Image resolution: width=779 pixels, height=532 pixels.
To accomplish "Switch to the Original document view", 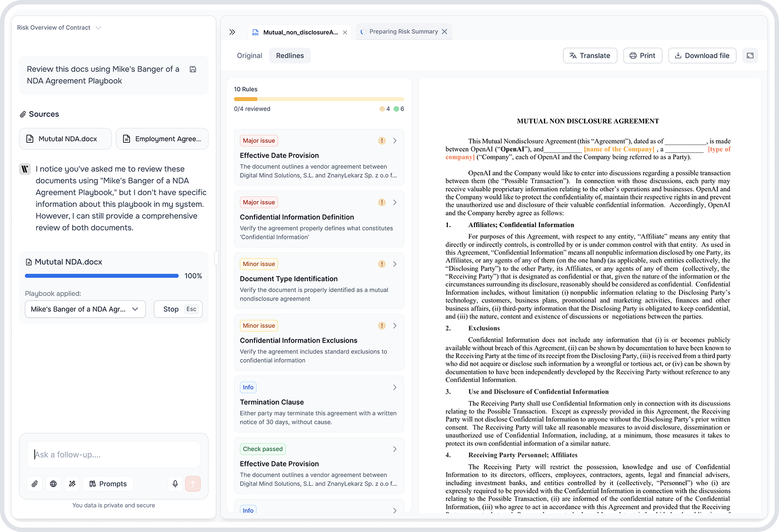I will (249, 56).
